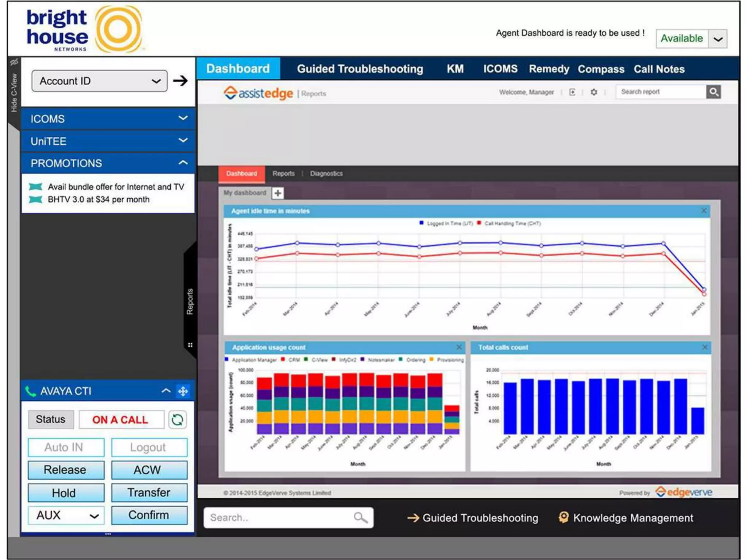Click the AVAYA CTI panel bottom resize dots
747x560 pixels.
pos(108,534)
